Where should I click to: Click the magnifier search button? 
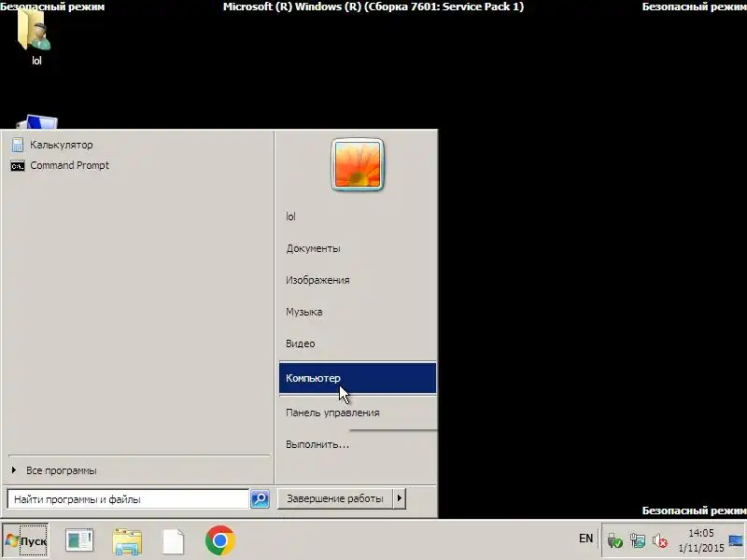(260, 499)
